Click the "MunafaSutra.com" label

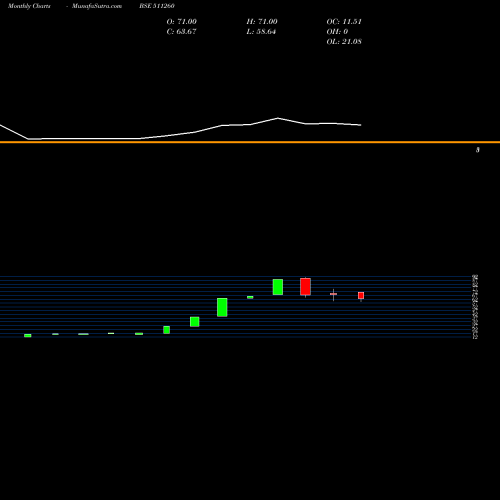pos(97,6)
